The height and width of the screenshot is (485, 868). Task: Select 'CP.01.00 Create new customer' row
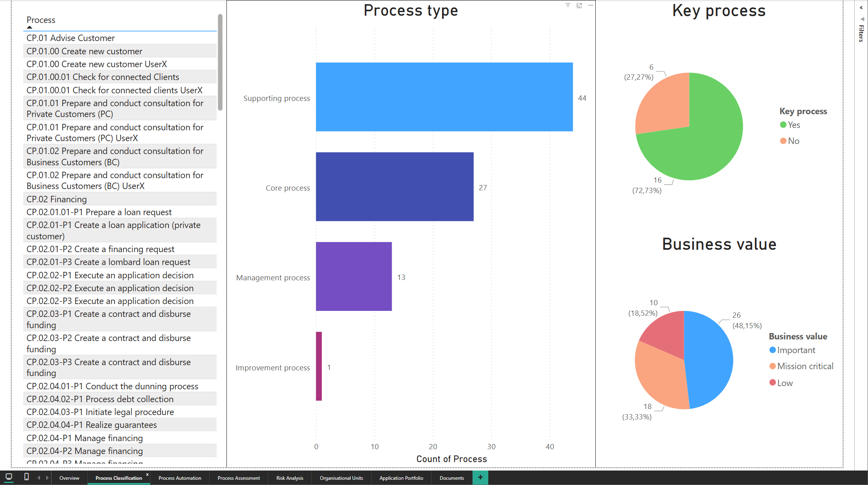click(120, 51)
